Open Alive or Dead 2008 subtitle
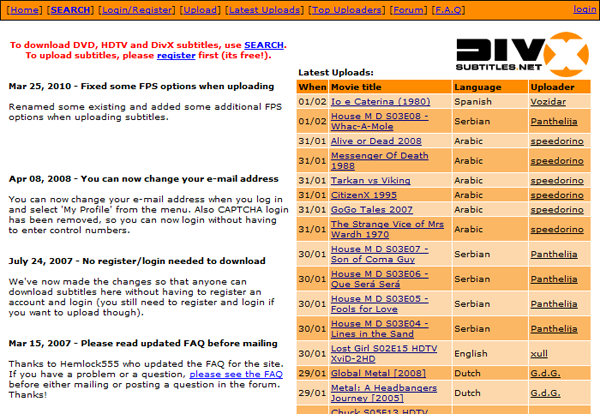The width and height of the screenshot is (600, 414). coord(376,141)
